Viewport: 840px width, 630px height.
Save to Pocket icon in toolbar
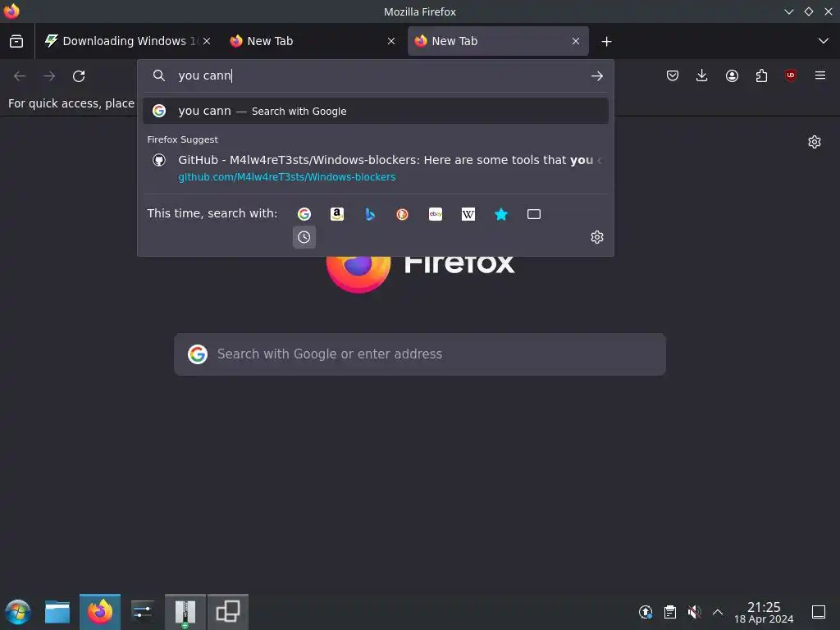[x=673, y=76]
